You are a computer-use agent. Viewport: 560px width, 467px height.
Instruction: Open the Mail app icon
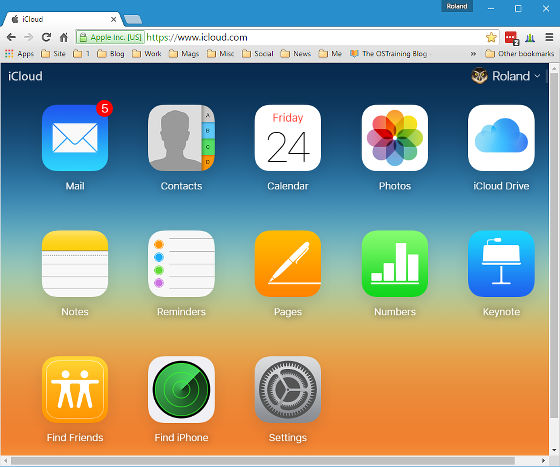75,138
